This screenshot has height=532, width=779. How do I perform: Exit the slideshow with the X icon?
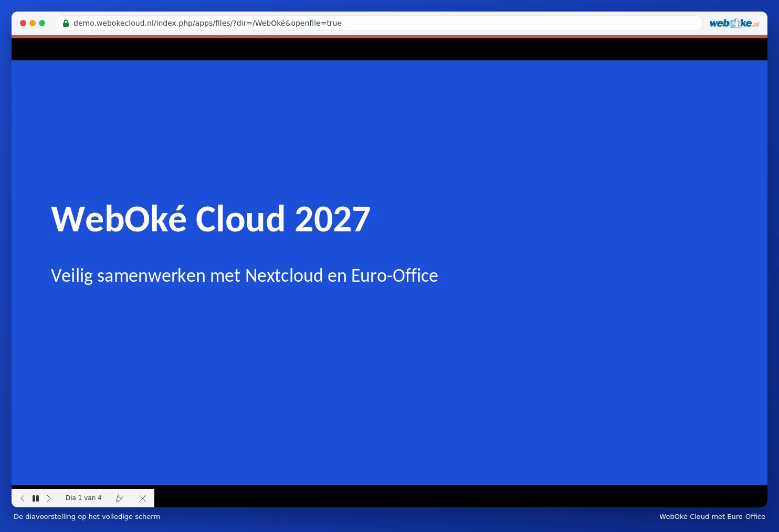click(x=143, y=498)
